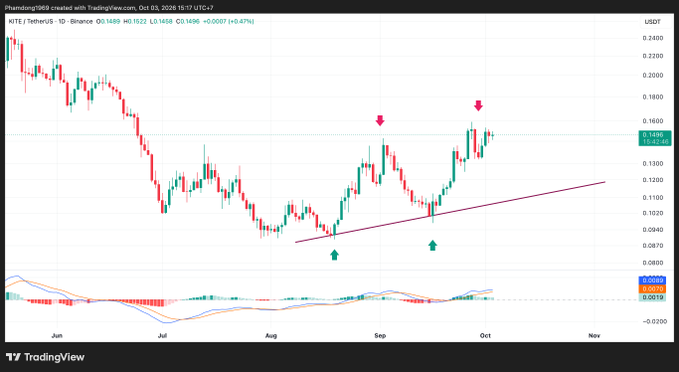Click the blue MACD value 0.0089

coord(652,280)
